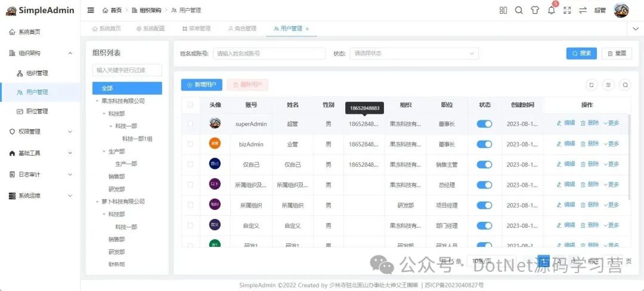Click the 新增用户 button
The width and height of the screenshot is (644, 291).
[202, 85]
